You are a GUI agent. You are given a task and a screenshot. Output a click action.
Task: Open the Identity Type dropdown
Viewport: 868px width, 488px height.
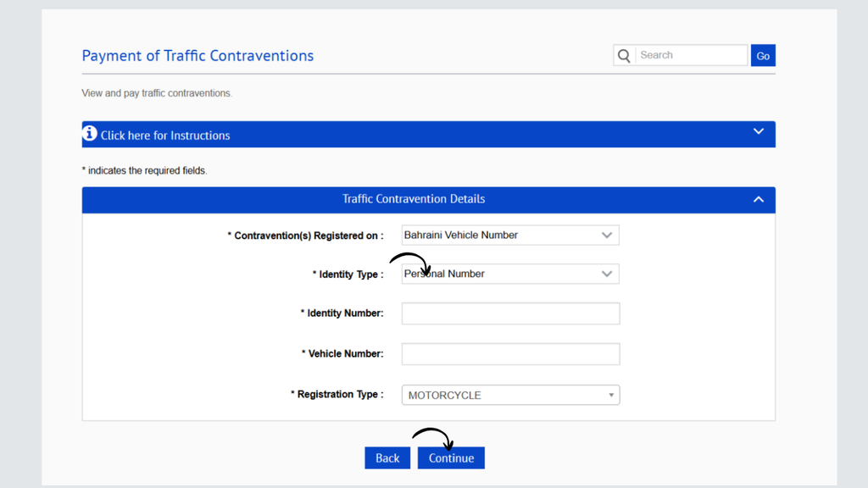[510, 274]
